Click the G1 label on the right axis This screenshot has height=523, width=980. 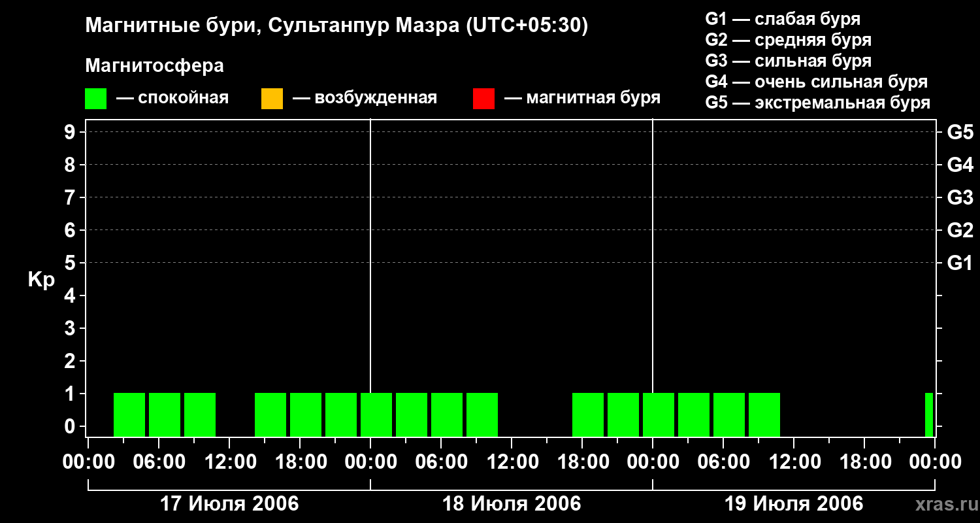click(960, 263)
